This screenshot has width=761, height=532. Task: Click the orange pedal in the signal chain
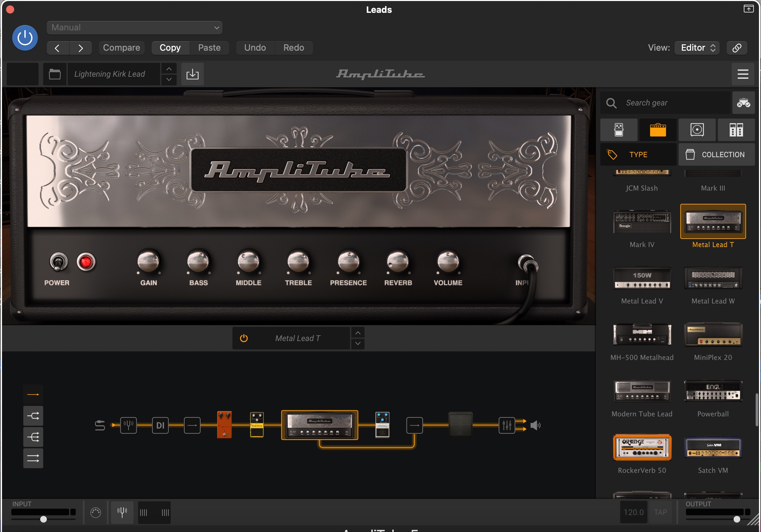point(224,425)
